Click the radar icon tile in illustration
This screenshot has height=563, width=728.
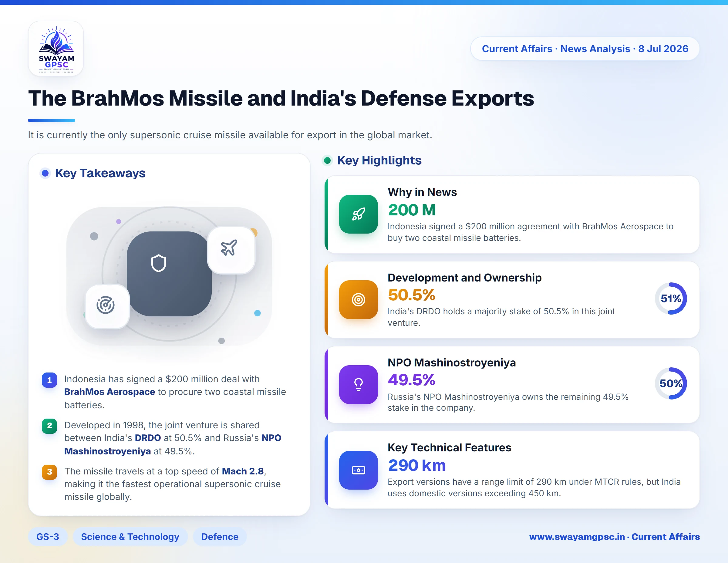(107, 306)
